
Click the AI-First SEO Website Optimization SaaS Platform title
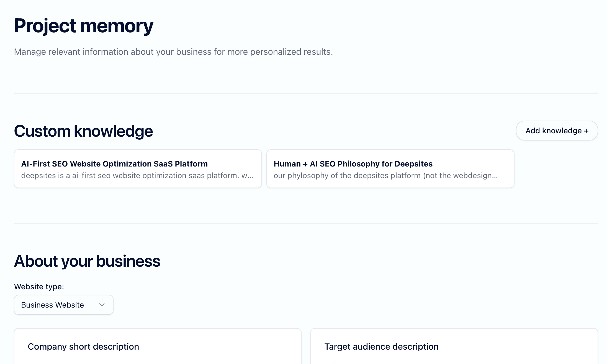point(114,164)
